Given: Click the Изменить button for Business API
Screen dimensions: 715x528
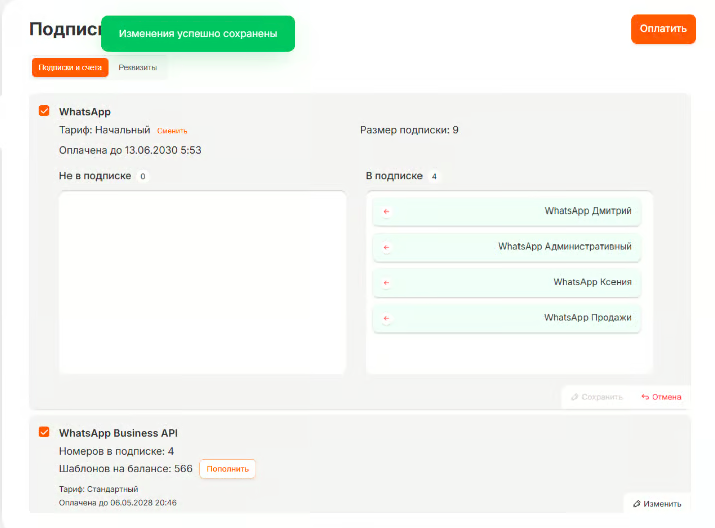Looking at the screenshot, I should 657,504.
